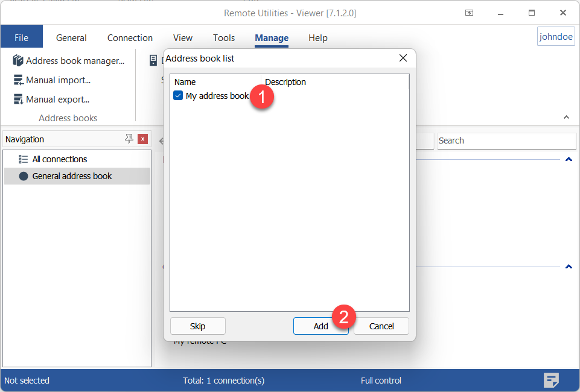Open the File menu
Image resolution: width=580 pixels, height=392 pixels.
click(x=22, y=37)
